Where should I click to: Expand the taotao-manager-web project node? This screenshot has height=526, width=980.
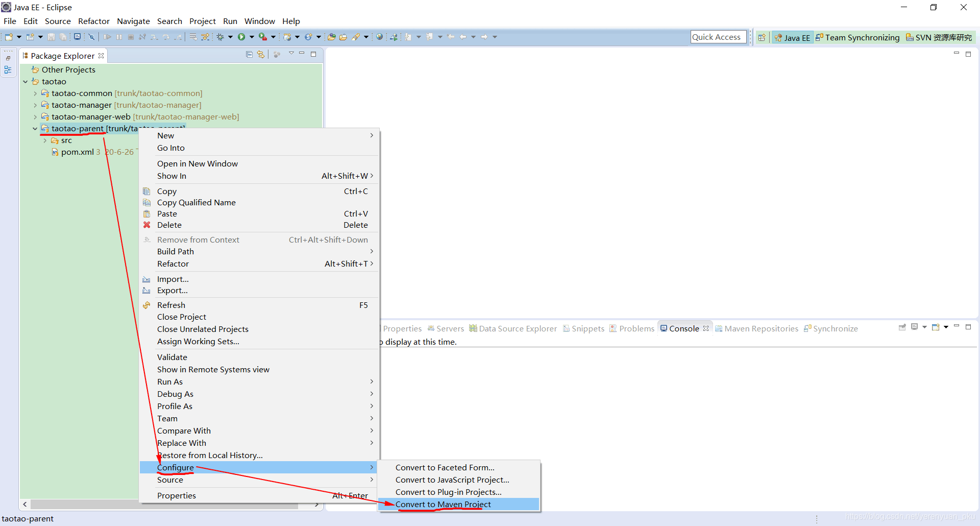tap(35, 117)
